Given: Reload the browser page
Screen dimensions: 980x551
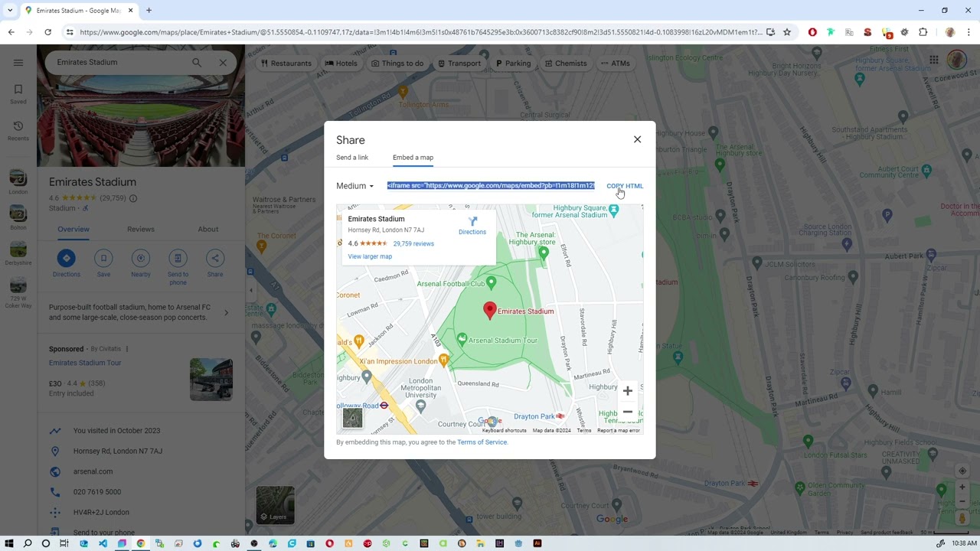Looking at the screenshot, I should pos(47,32).
